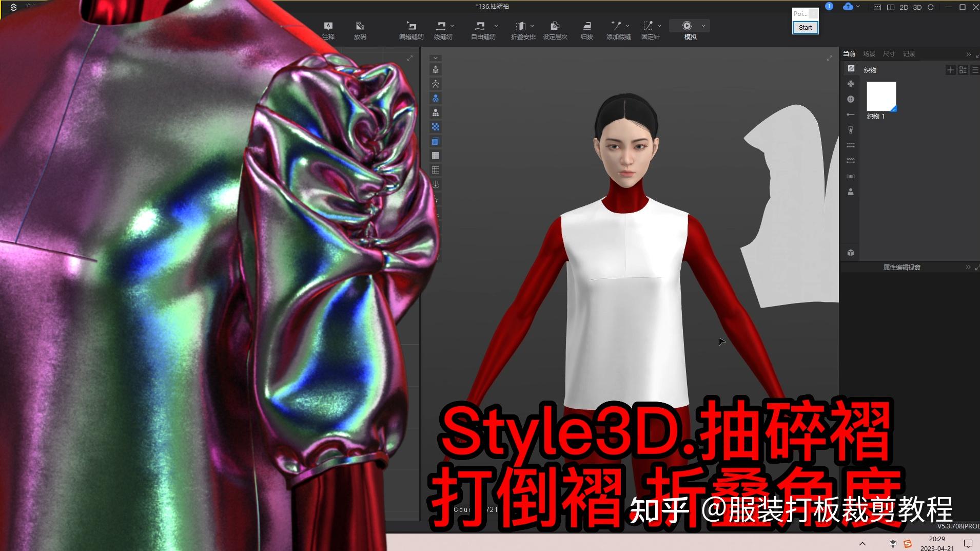This screenshot has height=551, width=980.
Task: Select the 织物 1 white fabric swatch
Action: tap(880, 97)
